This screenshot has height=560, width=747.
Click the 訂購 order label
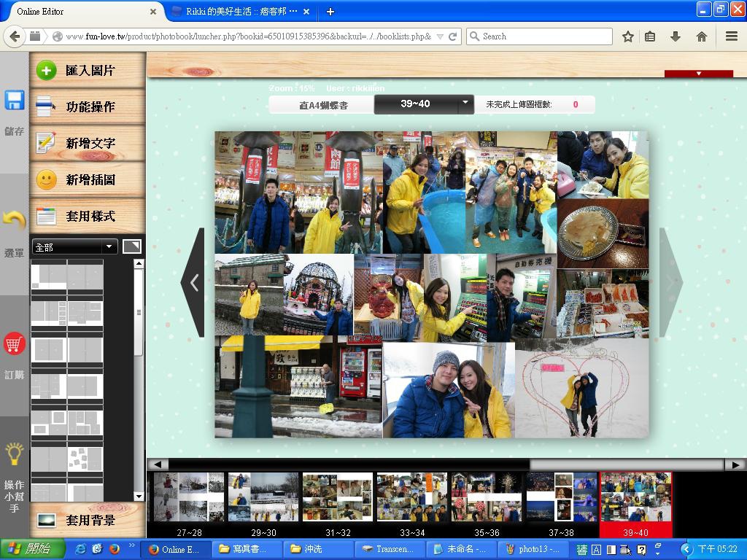[15, 375]
